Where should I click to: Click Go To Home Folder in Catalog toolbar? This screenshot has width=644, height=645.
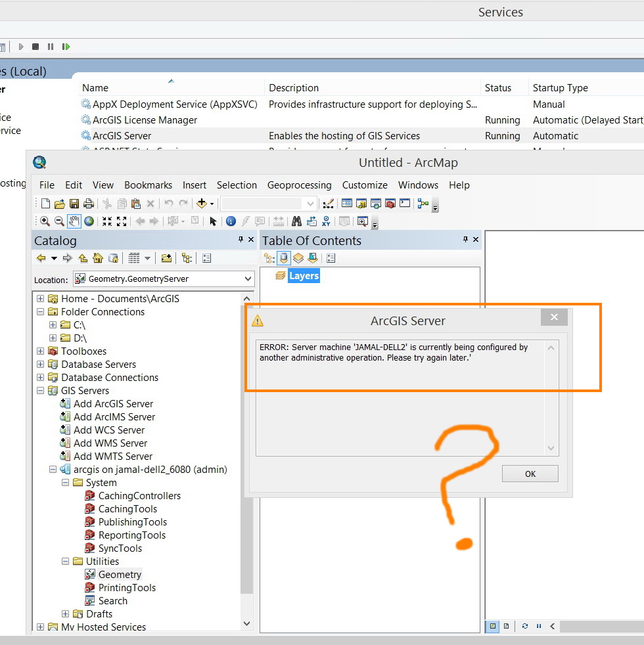pyautogui.click(x=98, y=258)
